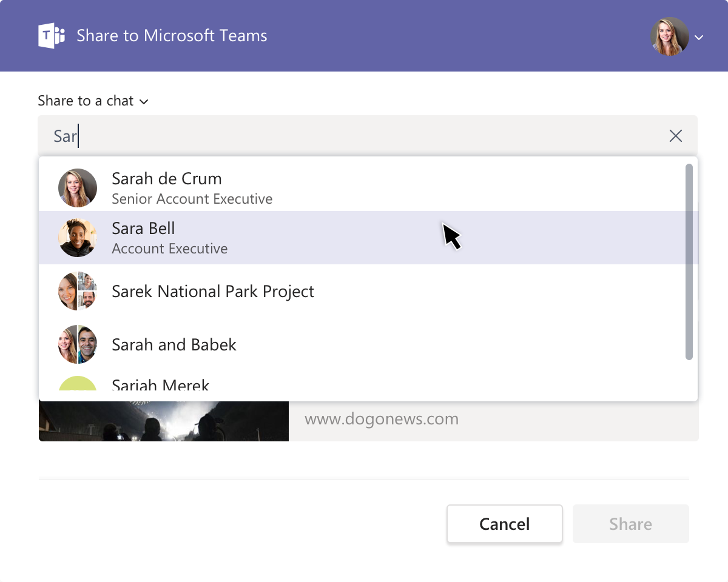Click the 'Share to Microsoft Teams' title
The width and height of the screenshot is (728, 582).
[x=172, y=36]
